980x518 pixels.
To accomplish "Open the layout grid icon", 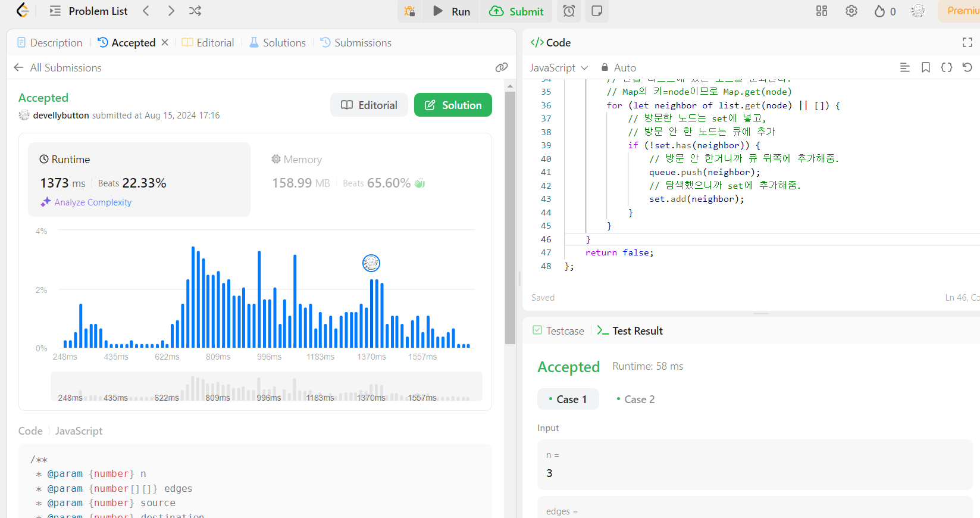I will [x=822, y=11].
